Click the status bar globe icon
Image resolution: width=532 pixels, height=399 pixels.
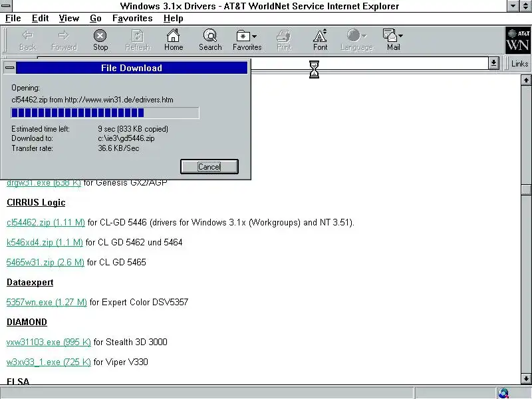pyautogui.click(x=503, y=393)
